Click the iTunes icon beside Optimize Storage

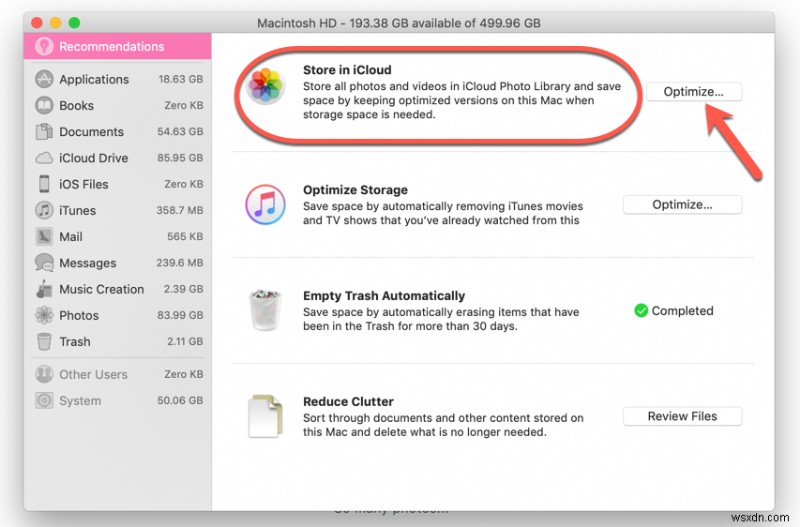tap(265, 205)
